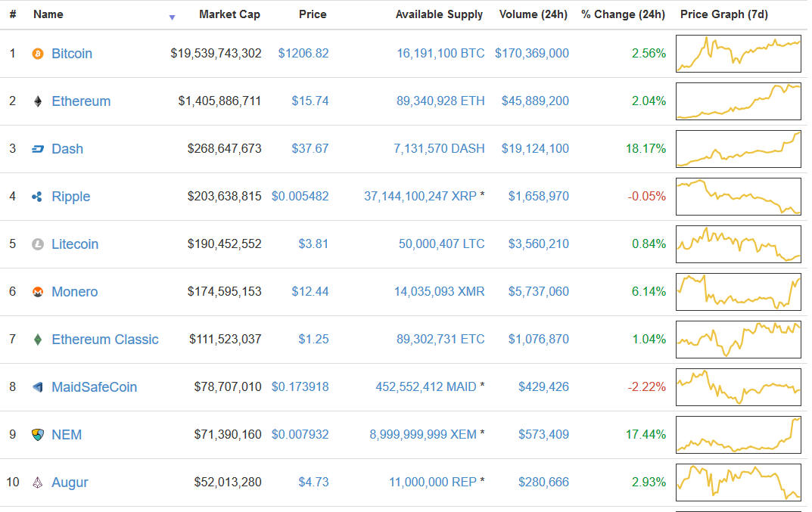812x512 pixels.
Task: Open NEM's 7-day price graph thumbnail
Action: pyautogui.click(x=738, y=435)
